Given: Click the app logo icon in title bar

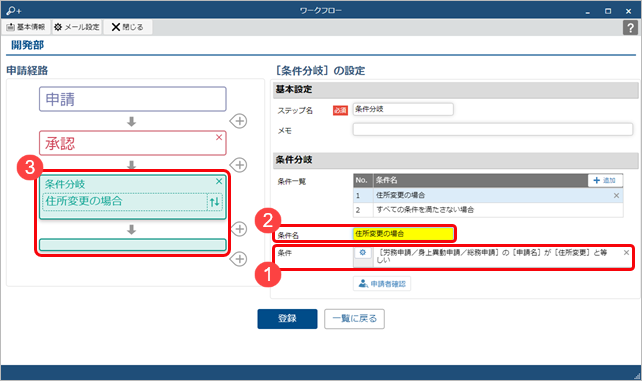Looking at the screenshot, I should point(14,11).
